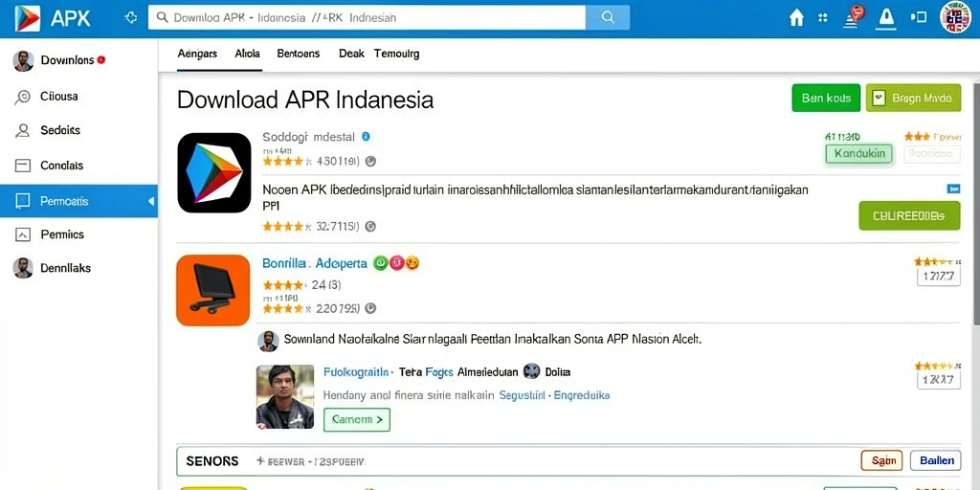This screenshot has height=490, width=980.
Task: Click the Sownland Naotaikalne description text
Action: (x=493, y=340)
